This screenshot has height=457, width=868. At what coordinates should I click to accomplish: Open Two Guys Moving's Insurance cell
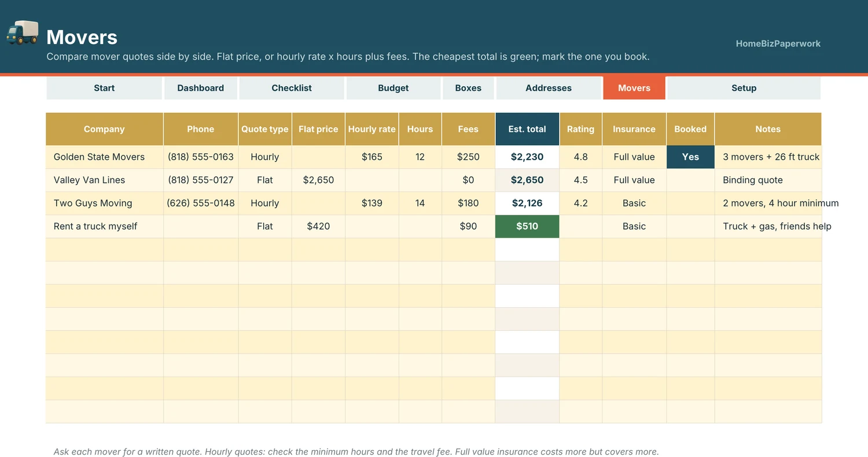[634, 203]
